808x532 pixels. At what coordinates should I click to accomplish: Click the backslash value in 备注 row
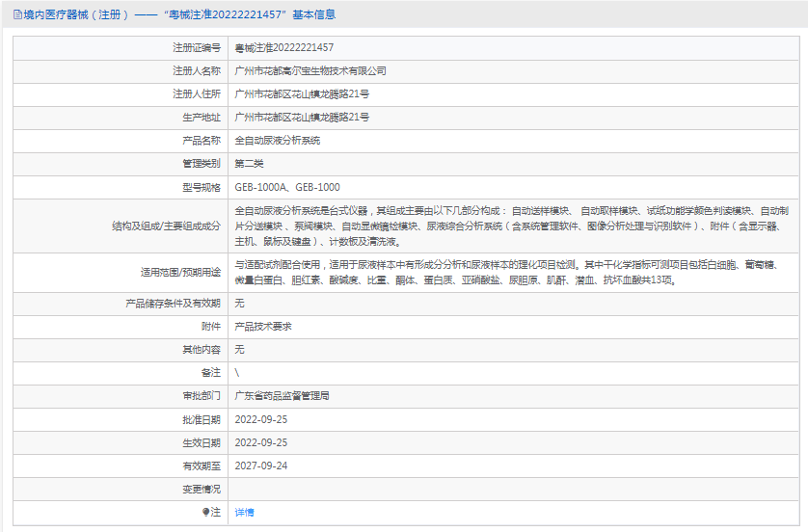pos(237,372)
